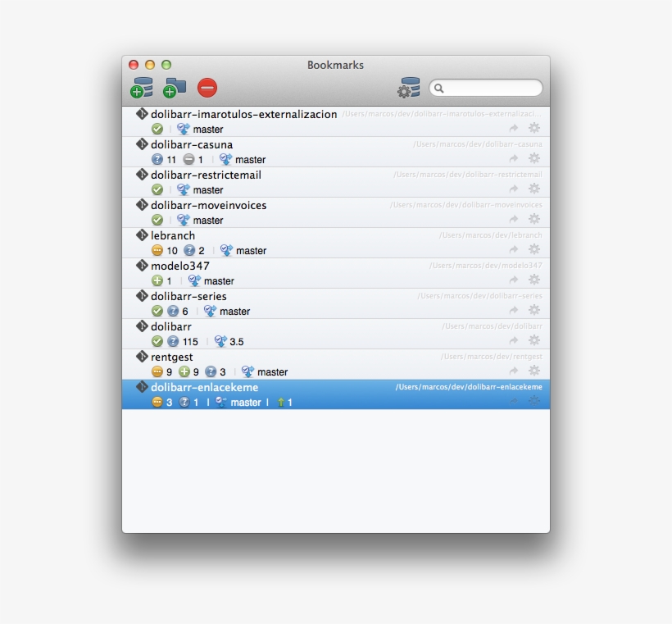672x624 pixels.
Task: Click green ahead arrow on dolibarr-enlacekeme
Action: point(280,403)
